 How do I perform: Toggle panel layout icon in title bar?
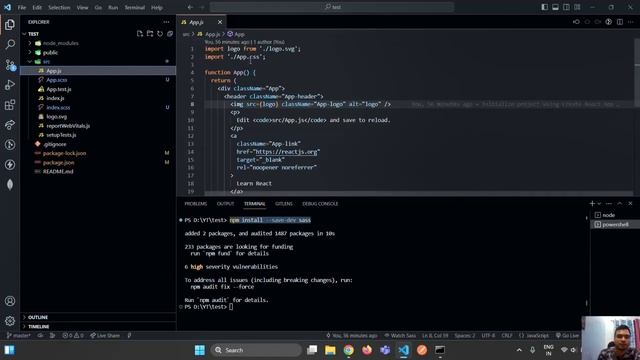coord(555,7)
